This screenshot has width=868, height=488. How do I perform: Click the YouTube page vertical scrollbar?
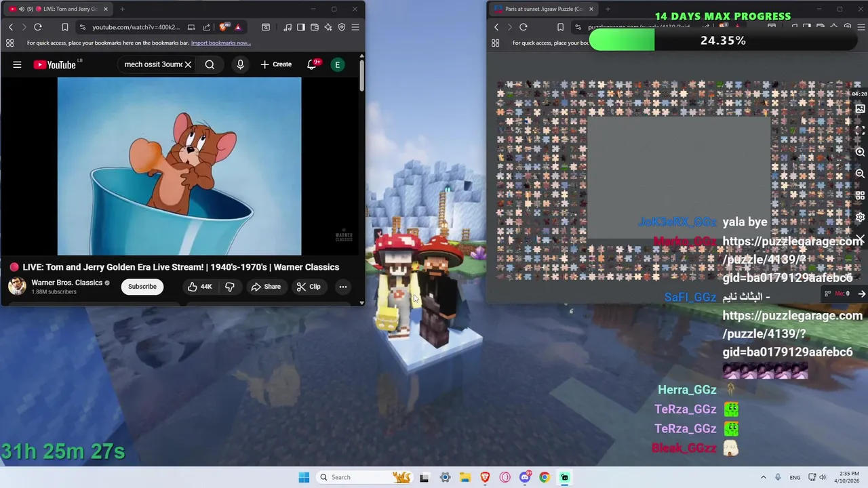pyautogui.click(x=362, y=76)
